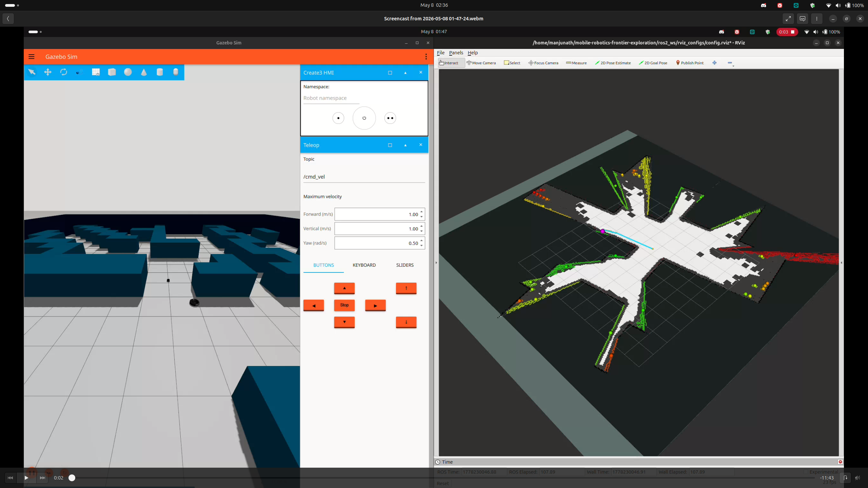
Task: Choose the 2D Pose Estimate tool
Action: pyautogui.click(x=613, y=63)
